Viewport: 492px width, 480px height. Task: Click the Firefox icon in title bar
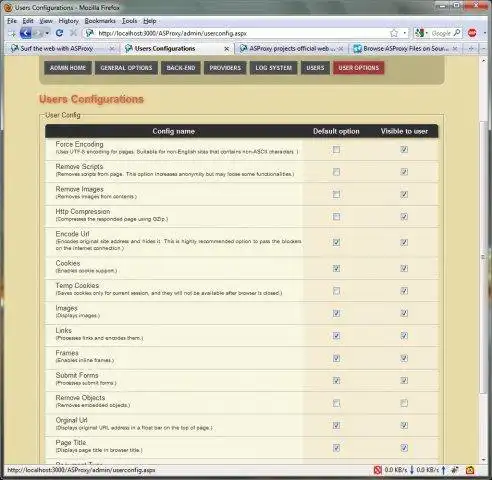click(x=8, y=7)
